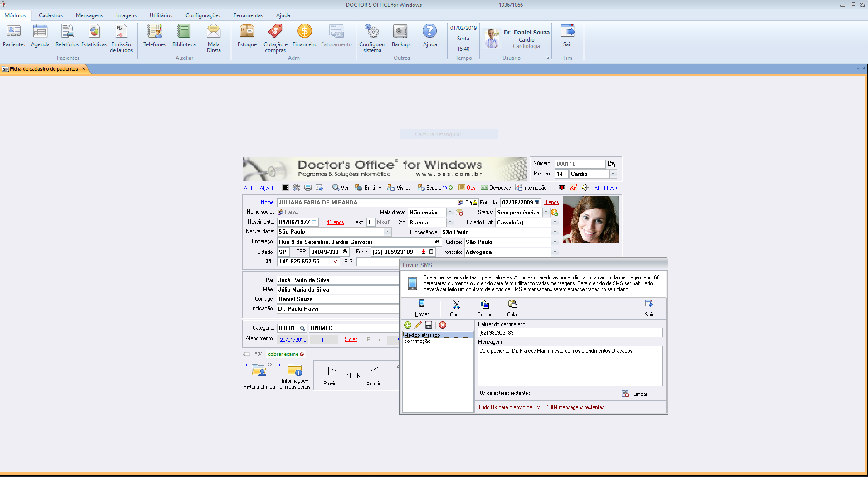The height and width of the screenshot is (477, 868).
Task: Open Emissão de laudos
Action: pyautogui.click(x=121, y=39)
